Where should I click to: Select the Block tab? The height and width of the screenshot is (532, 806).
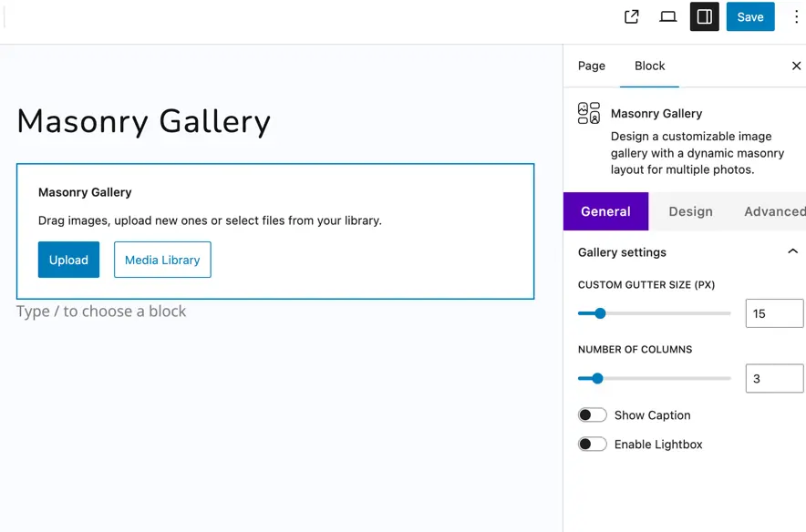649,66
